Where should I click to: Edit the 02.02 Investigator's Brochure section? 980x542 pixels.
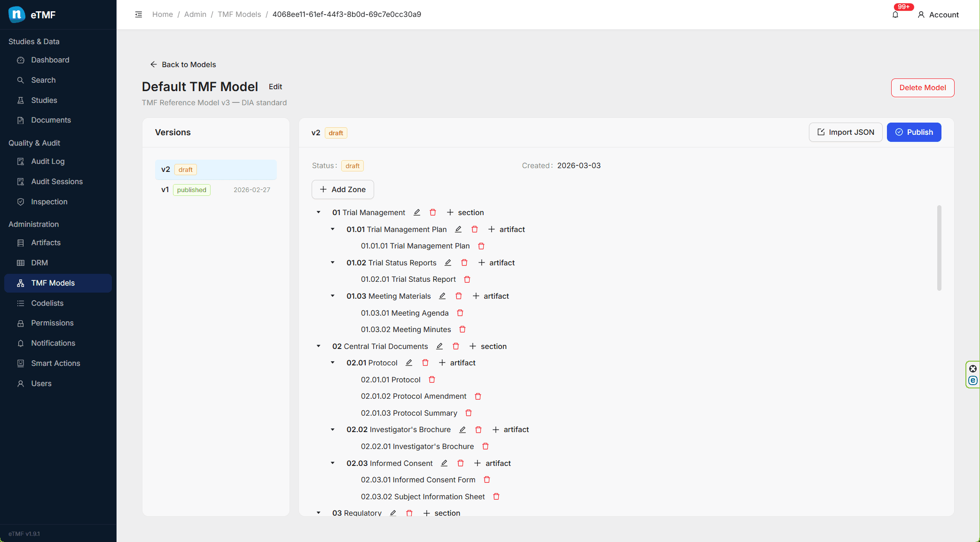pos(463,430)
